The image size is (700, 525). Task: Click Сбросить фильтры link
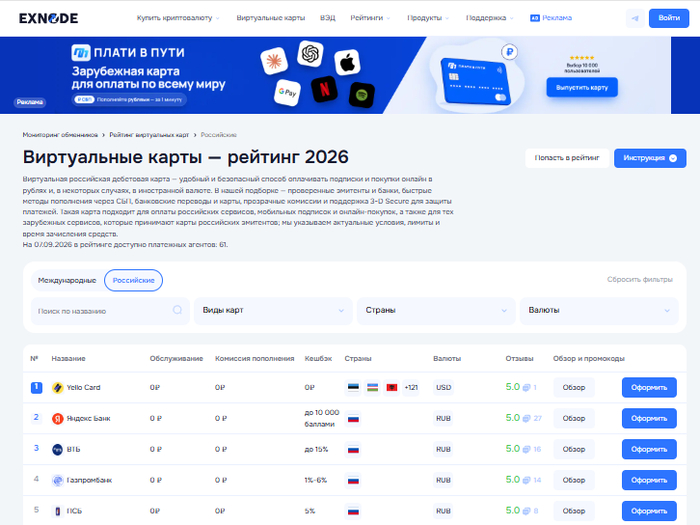tap(639, 279)
